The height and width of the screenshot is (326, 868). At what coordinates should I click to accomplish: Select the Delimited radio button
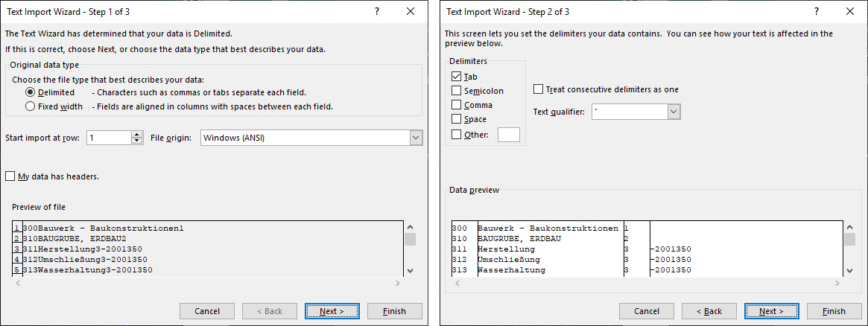[x=31, y=92]
